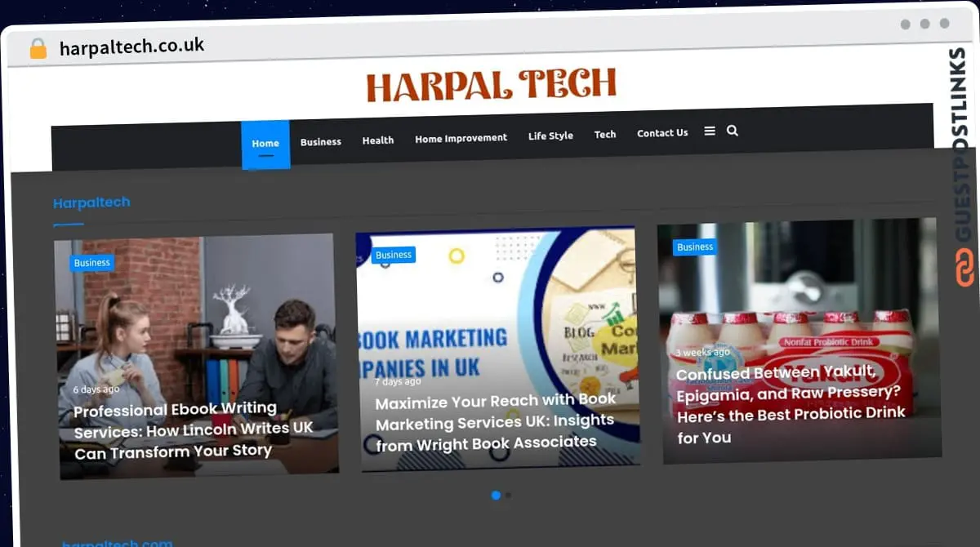This screenshot has width=980, height=547.
Task: Open the Life Style menu item
Action: point(550,136)
